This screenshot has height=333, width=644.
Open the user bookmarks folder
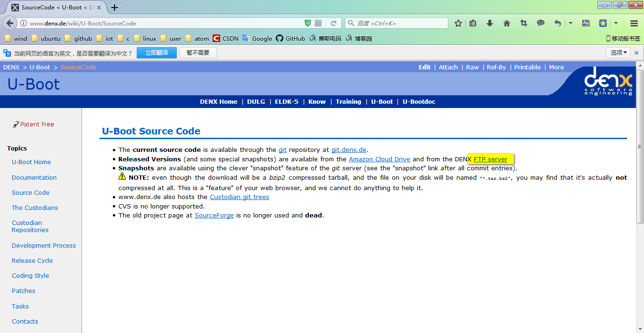(171, 38)
